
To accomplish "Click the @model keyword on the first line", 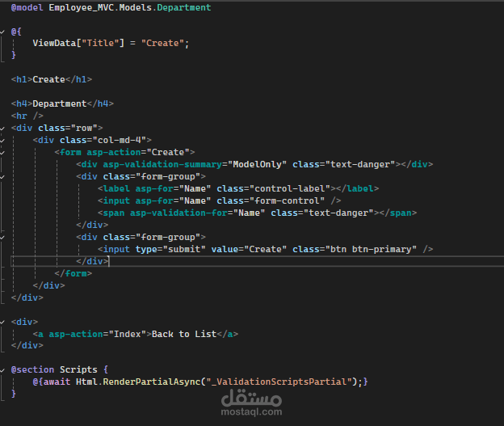I will [x=27, y=7].
